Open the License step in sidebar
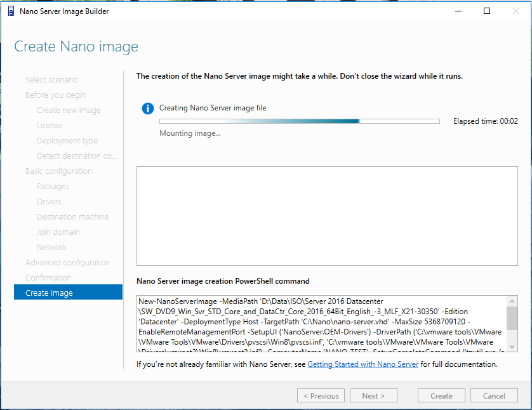The height and width of the screenshot is (410, 532). (50, 126)
